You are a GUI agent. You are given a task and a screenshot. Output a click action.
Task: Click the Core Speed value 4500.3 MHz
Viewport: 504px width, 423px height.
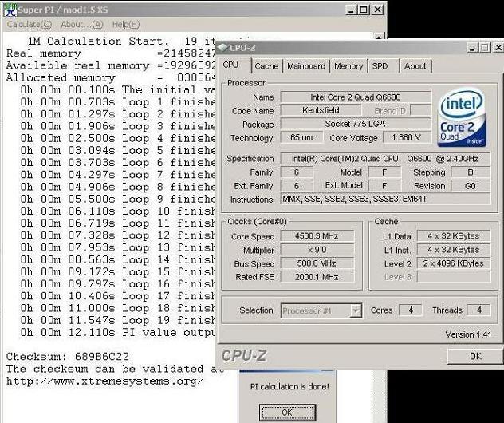(x=317, y=236)
